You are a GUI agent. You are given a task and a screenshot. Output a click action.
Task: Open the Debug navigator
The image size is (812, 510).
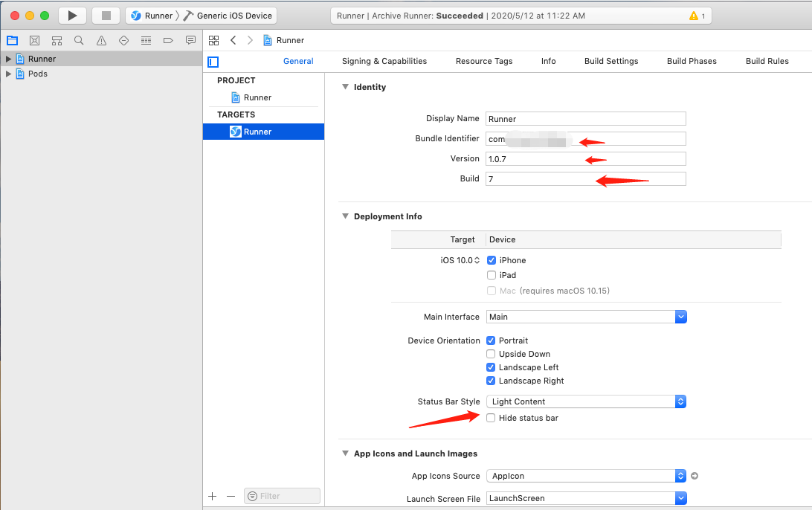click(146, 40)
